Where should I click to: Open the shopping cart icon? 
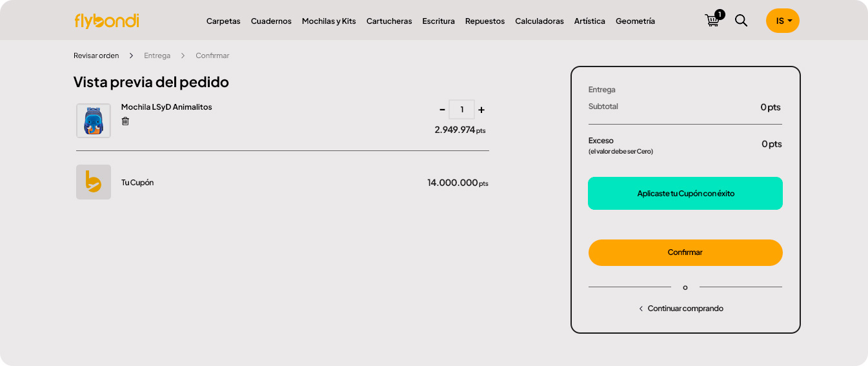[x=712, y=21]
